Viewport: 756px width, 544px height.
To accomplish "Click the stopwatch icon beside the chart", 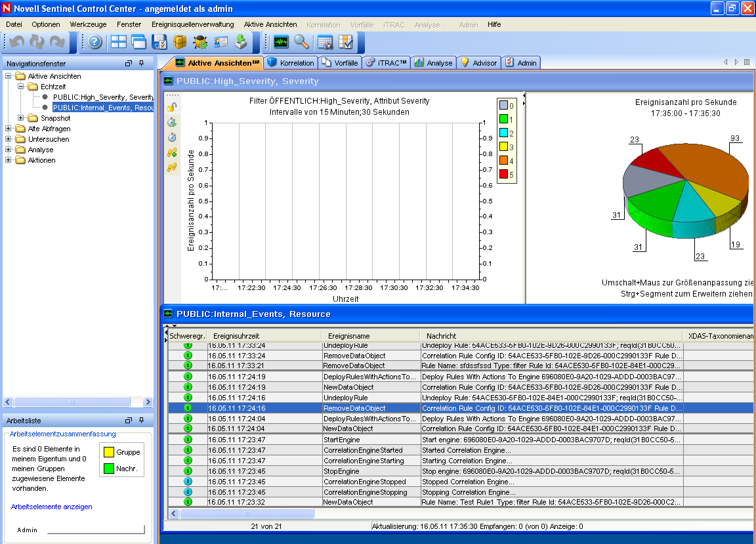I will click(x=172, y=137).
